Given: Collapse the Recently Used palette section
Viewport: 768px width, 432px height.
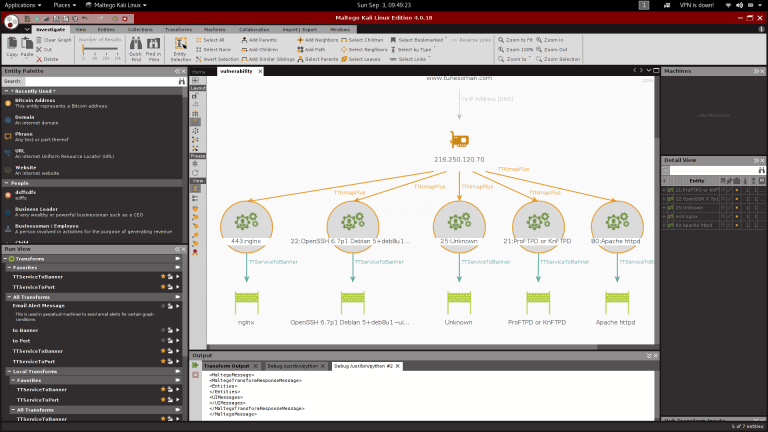Looking at the screenshot, I should click(6, 91).
